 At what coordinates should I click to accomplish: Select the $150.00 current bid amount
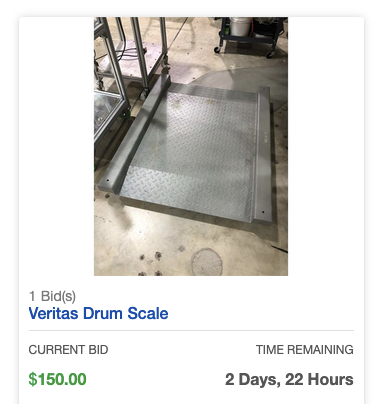click(57, 379)
